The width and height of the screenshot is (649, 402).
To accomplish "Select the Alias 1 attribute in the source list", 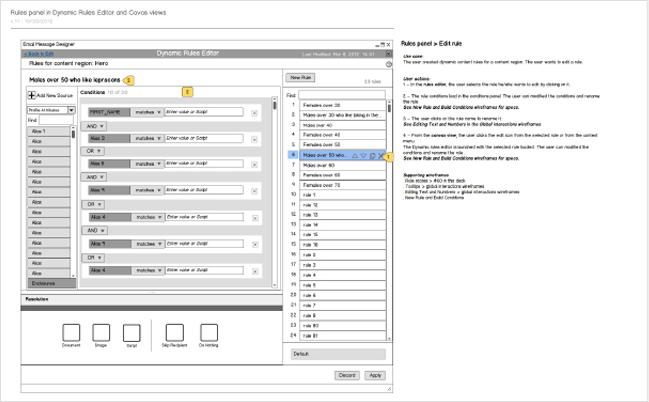I will point(49,131).
